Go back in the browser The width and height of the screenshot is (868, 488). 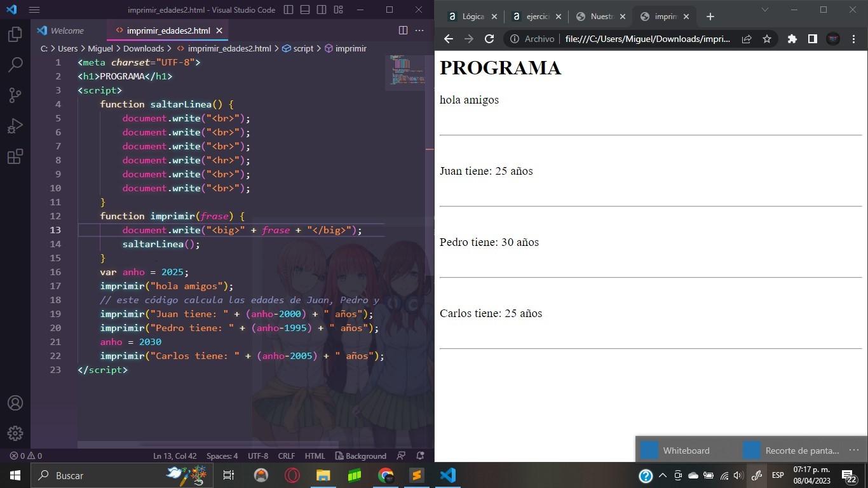pos(449,39)
